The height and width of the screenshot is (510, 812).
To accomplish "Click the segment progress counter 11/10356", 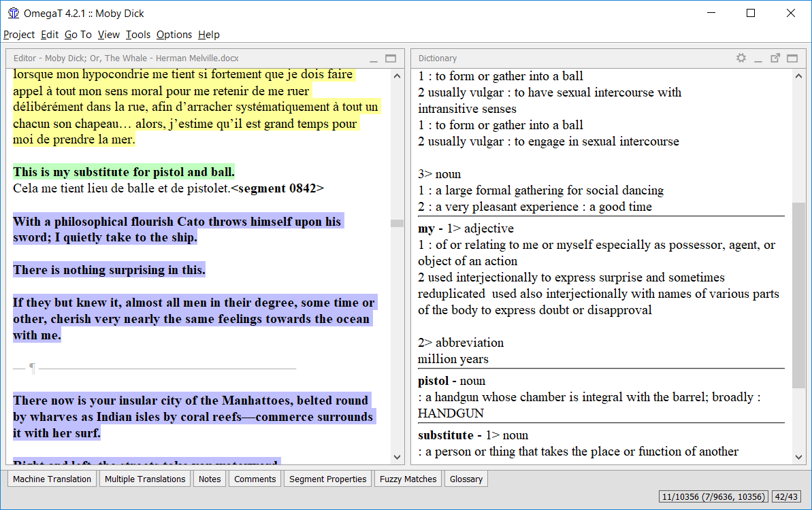I will pos(713,496).
